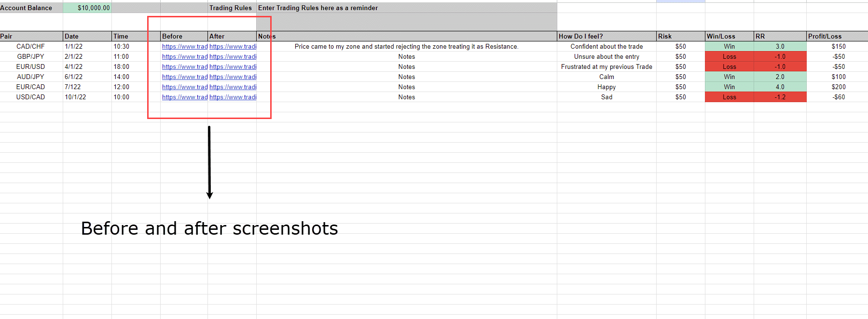Open the After link in the AUD/JPY row
The image size is (868, 319).
[x=233, y=77]
